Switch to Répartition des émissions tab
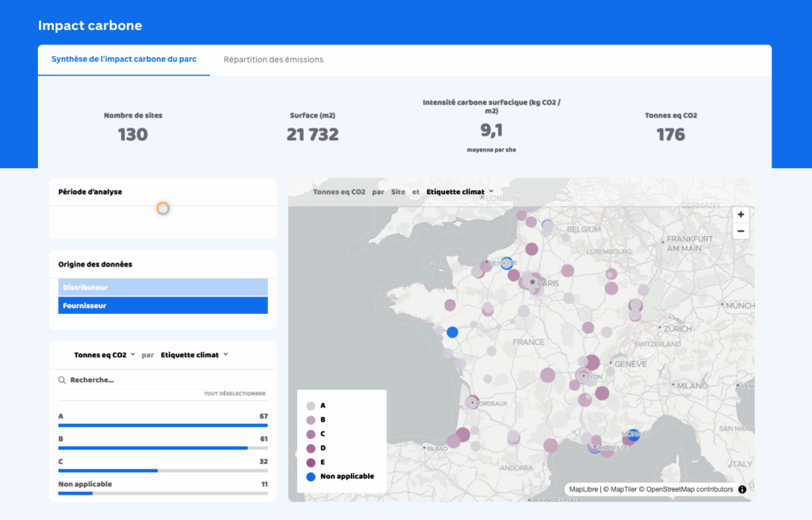The width and height of the screenshot is (812, 520). 273,59
